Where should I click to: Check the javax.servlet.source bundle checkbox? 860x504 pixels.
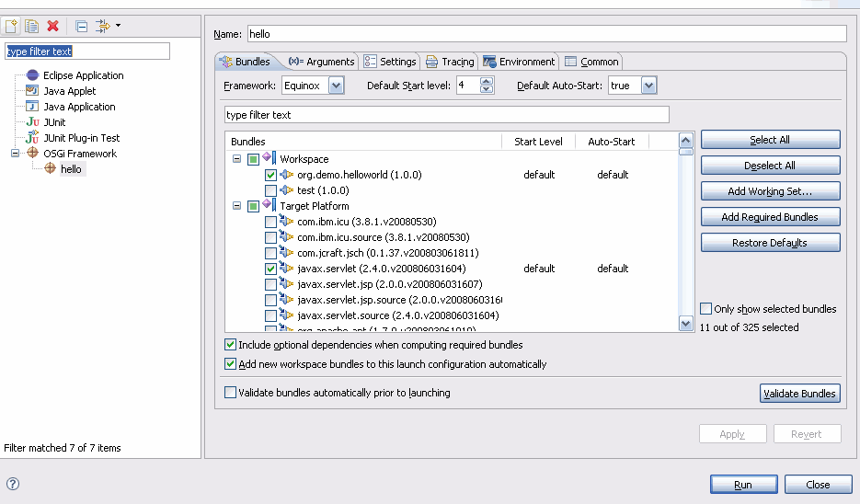(270, 315)
